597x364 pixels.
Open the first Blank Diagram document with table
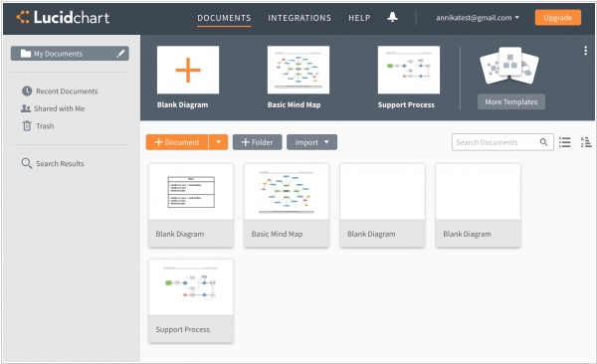[x=191, y=192]
